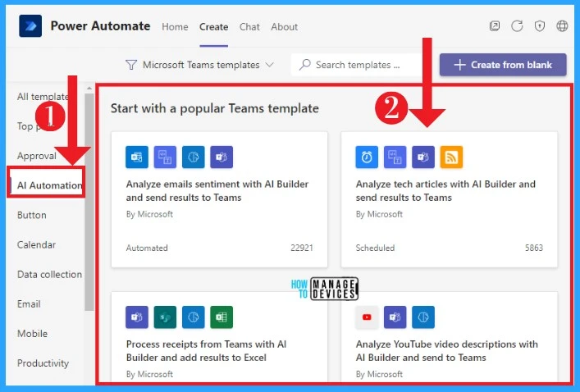Click By Microsoft on tech articles card
Viewport: 580px width, 392px height.
pyautogui.click(x=379, y=214)
